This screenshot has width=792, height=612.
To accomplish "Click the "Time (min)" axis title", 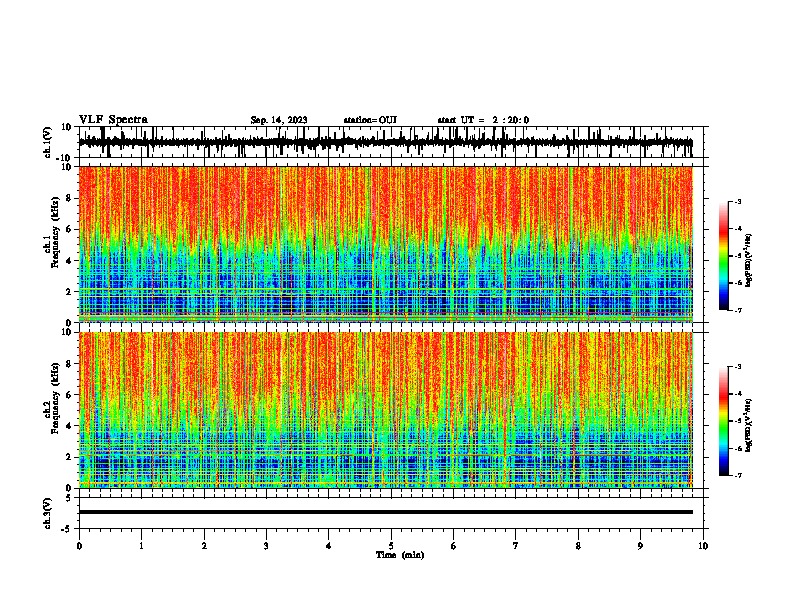I will click(400, 555).
